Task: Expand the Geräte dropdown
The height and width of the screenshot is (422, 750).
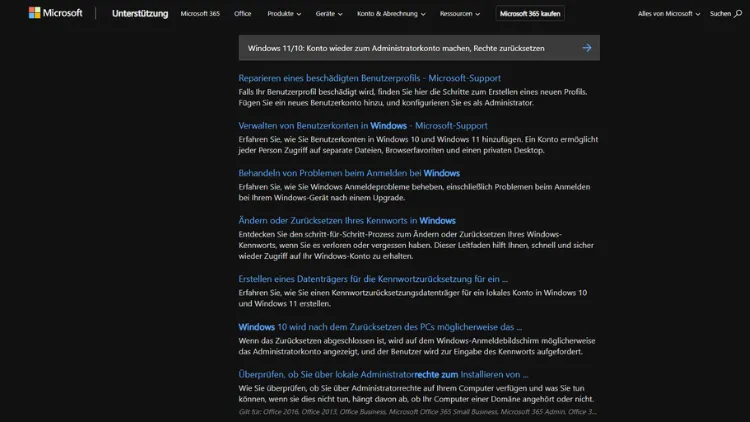Action: click(x=329, y=13)
